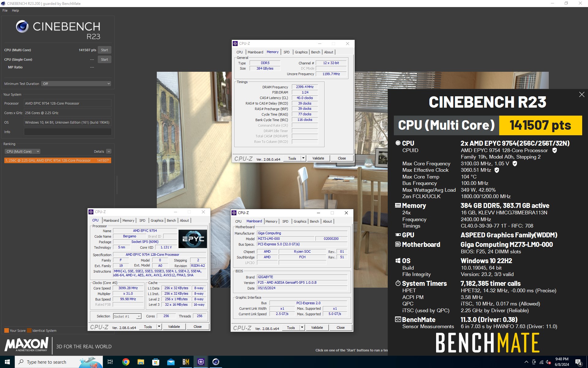This screenshot has height=368, width=588.
Task: Select the top ranking entry for EPYC 9754
Action: coord(58,160)
